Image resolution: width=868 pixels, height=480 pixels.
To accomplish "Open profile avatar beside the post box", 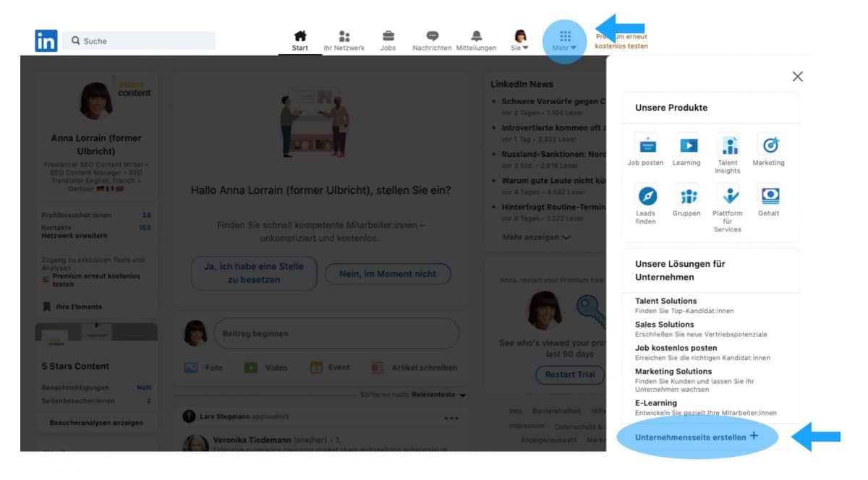I will pyautogui.click(x=195, y=333).
